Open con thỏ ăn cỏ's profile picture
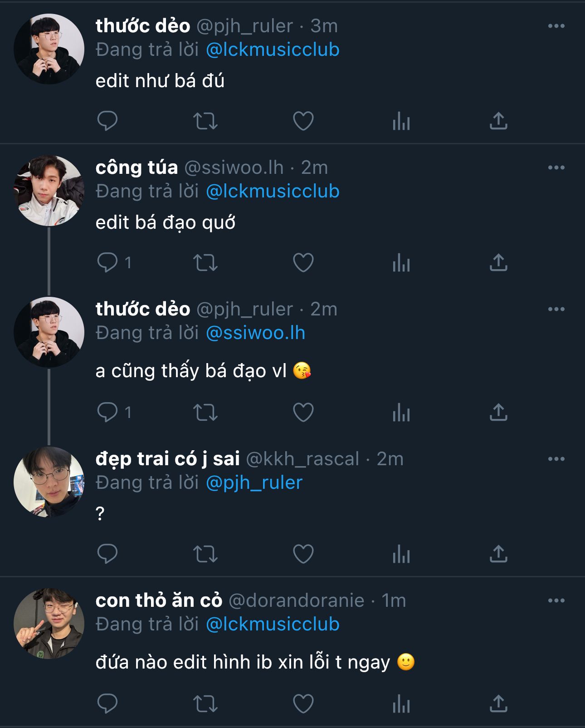 point(49,624)
